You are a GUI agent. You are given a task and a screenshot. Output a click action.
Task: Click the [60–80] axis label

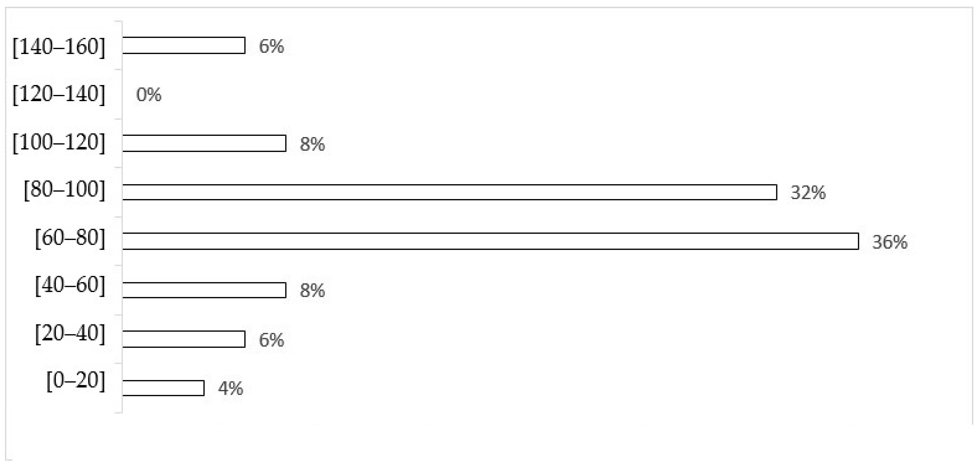70,238
